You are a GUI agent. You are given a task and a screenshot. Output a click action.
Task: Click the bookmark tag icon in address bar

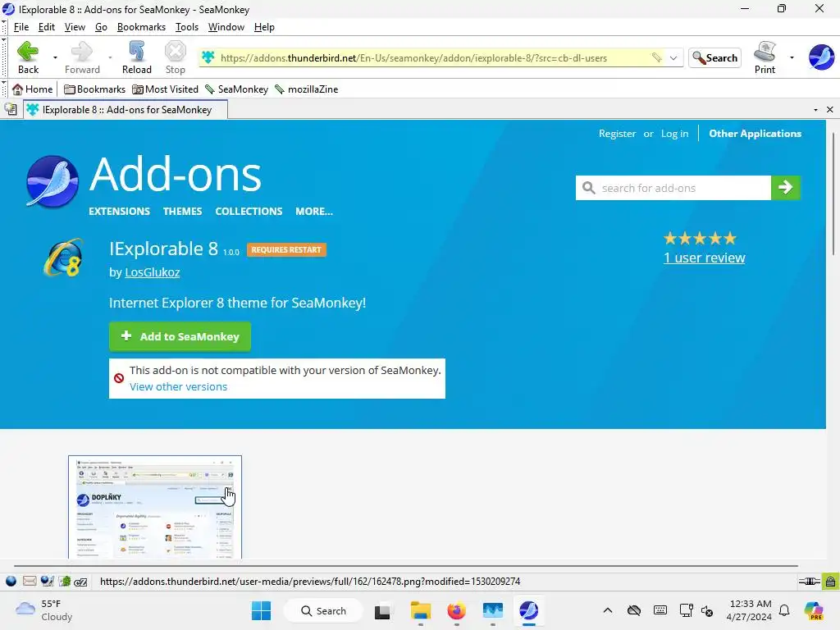pos(656,57)
